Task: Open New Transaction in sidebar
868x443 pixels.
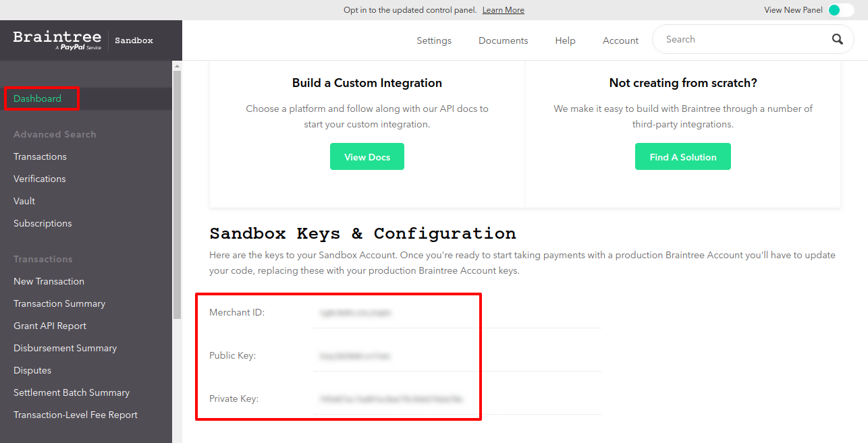Action: (49, 281)
